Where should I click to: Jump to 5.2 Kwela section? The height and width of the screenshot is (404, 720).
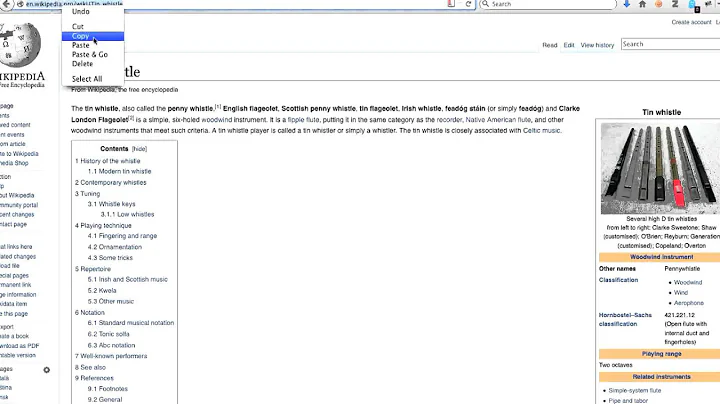[102, 291]
